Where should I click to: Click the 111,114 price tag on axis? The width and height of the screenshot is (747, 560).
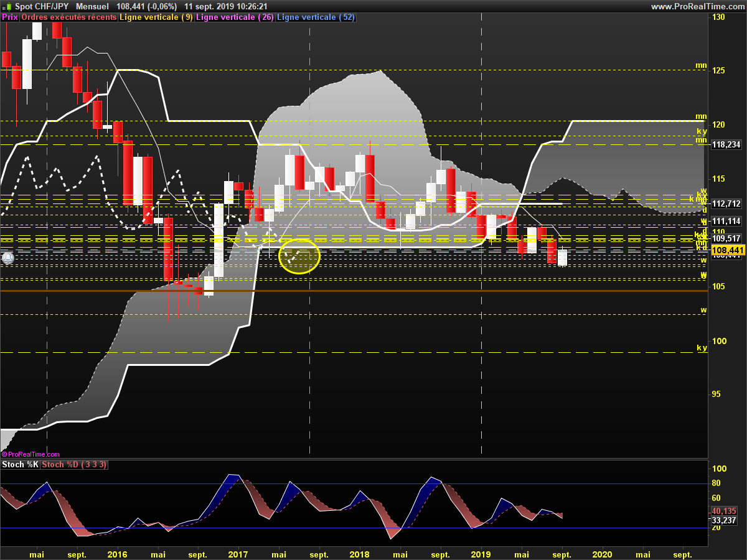pos(726,221)
